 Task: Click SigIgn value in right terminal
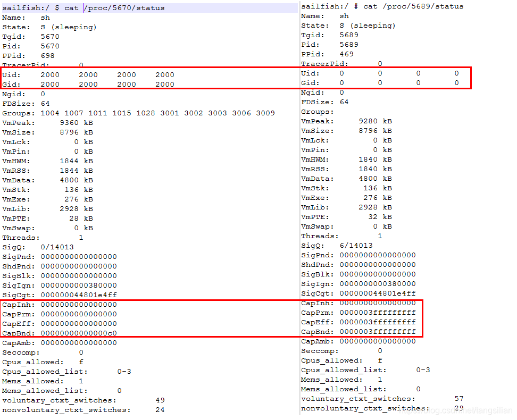378,283
